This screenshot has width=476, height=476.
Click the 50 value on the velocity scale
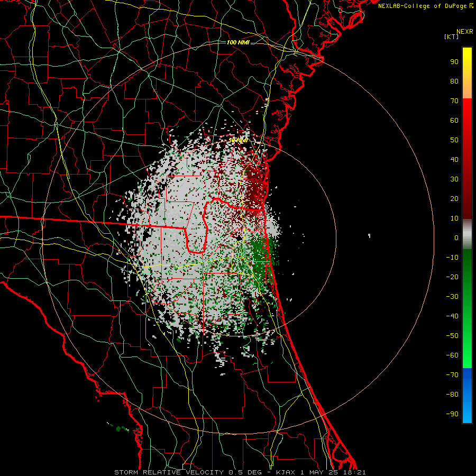454,140
